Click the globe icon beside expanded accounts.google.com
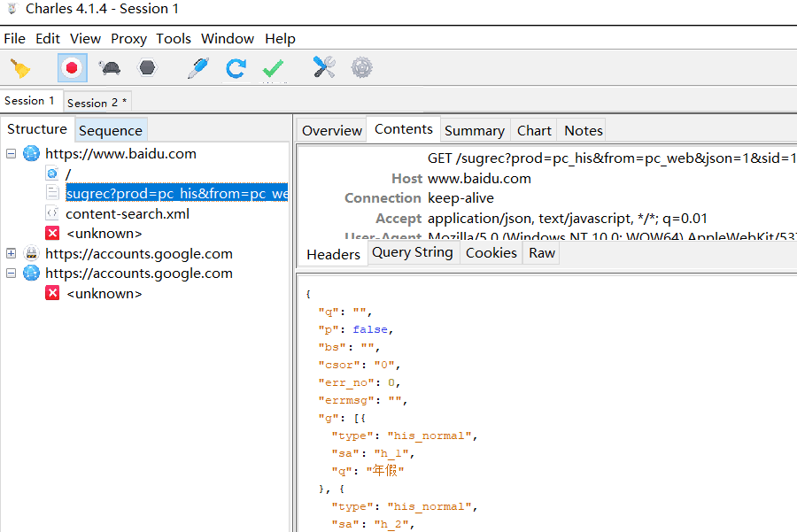 point(32,273)
